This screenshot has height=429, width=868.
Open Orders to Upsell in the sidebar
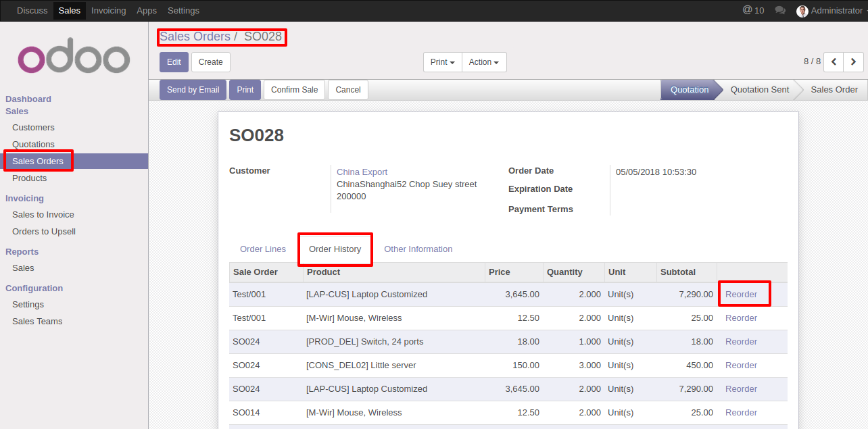(44, 232)
